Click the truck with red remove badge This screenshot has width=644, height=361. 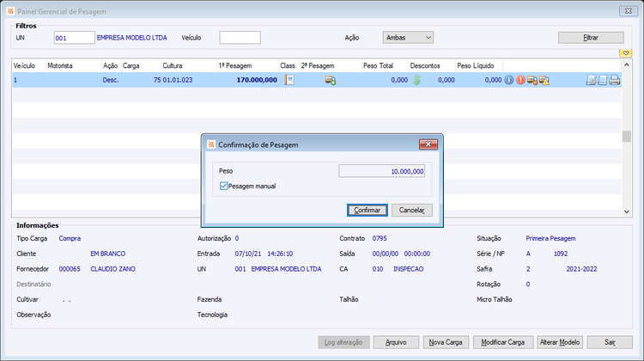pyautogui.click(x=532, y=80)
